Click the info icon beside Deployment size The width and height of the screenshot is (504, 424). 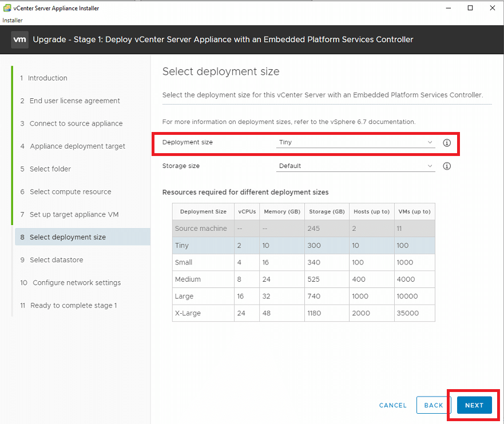(447, 143)
